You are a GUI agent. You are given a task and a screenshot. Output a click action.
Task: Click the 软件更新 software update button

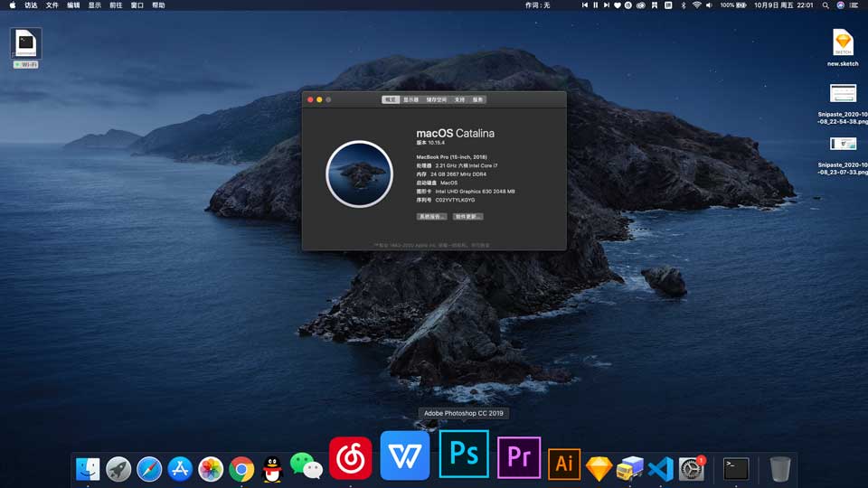tap(467, 216)
